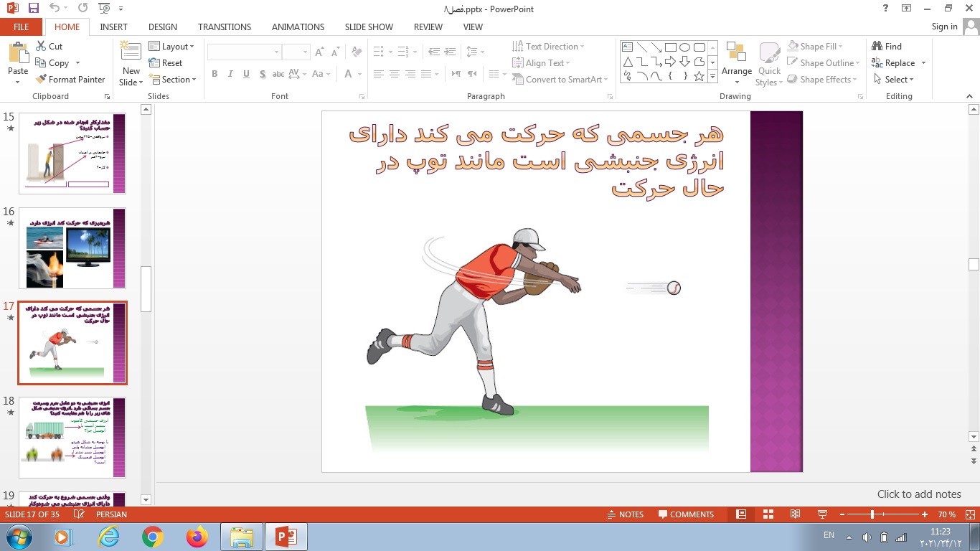This screenshot has height=551, width=980.
Task: Save the presentation from Quick Access
Action: click(x=33, y=9)
